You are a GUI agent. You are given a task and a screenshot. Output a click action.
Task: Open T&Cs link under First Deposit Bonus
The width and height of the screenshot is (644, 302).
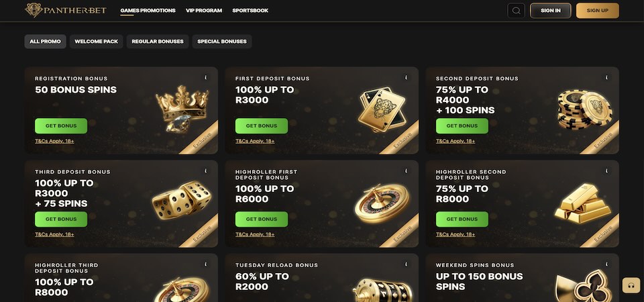255,141
